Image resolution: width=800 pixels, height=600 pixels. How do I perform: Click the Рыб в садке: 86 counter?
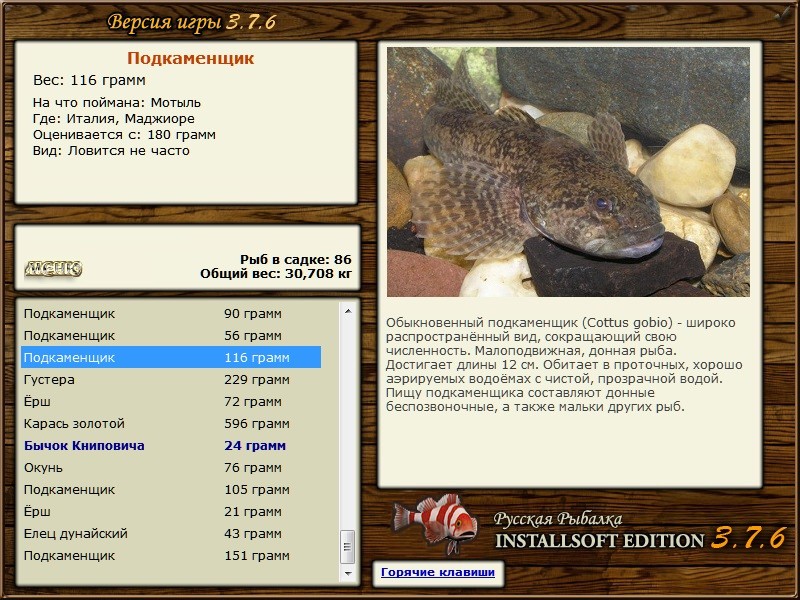[x=296, y=259]
